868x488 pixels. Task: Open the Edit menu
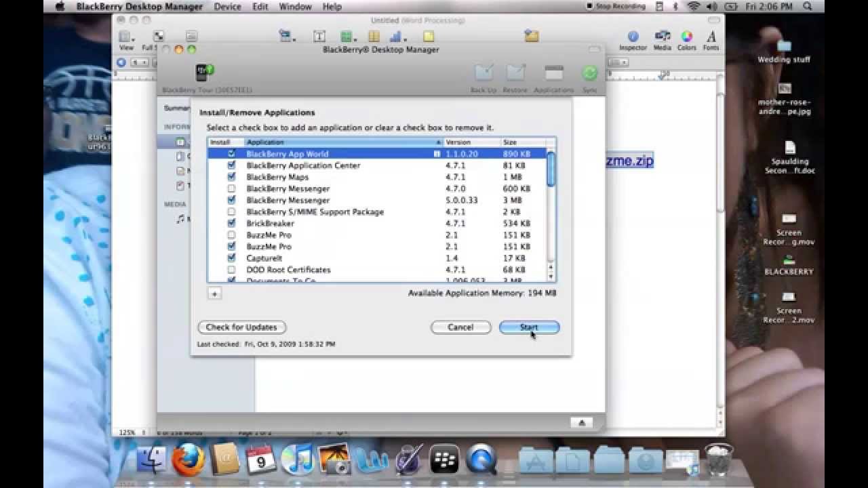coord(260,6)
